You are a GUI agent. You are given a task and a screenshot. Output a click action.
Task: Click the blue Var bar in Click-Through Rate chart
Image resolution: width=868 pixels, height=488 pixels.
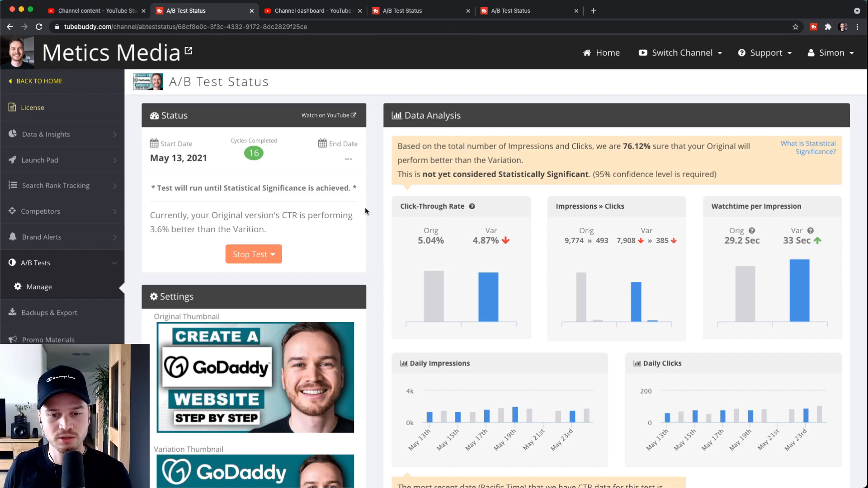pos(488,297)
